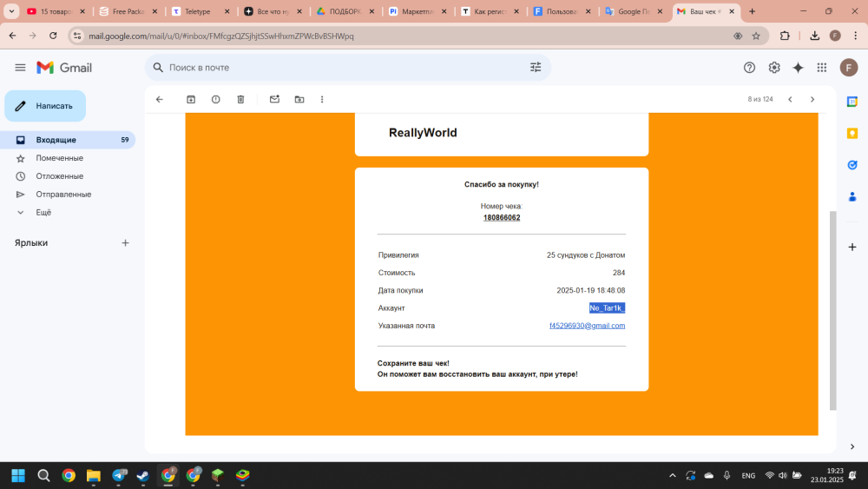The width and height of the screenshot is (868, 489).
Task: Click the purchase date 2025-01-19 value
Action: click(590, 290)
